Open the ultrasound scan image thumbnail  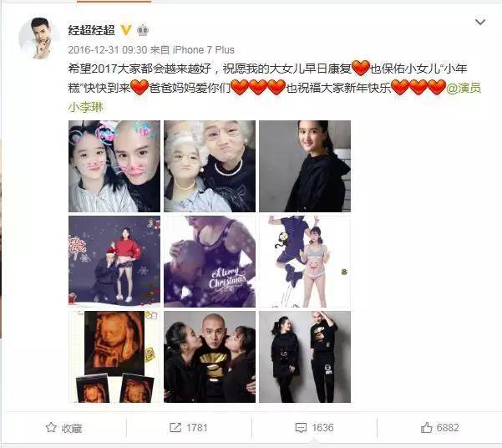click(114, 357)
